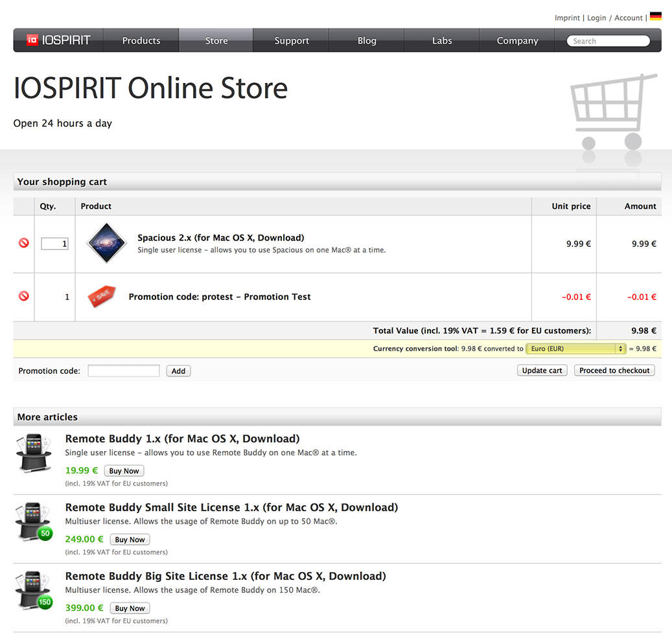Screen dimensions: 672x644
Task: Buy Now Remote Buddy 1.x for 19.99 €
Action: pos(124,470)
